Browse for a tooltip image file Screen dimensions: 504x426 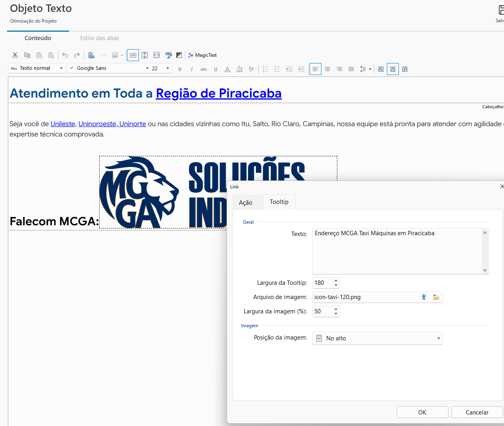[435, 297]
